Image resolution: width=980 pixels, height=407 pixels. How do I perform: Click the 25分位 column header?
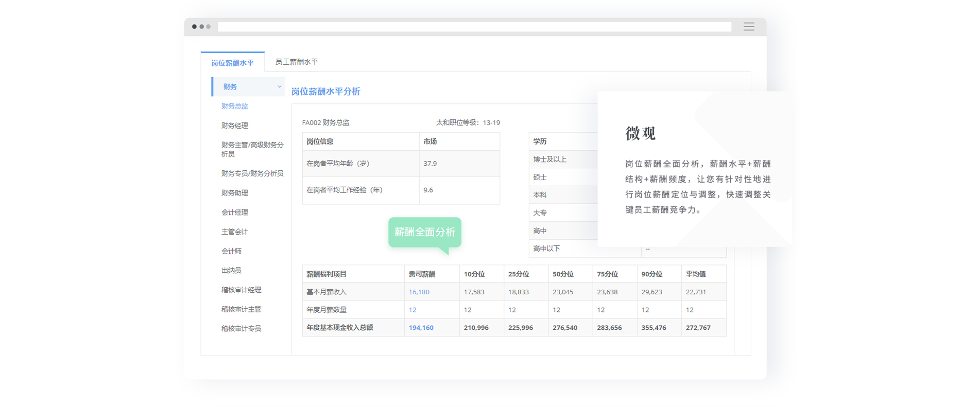519,274
